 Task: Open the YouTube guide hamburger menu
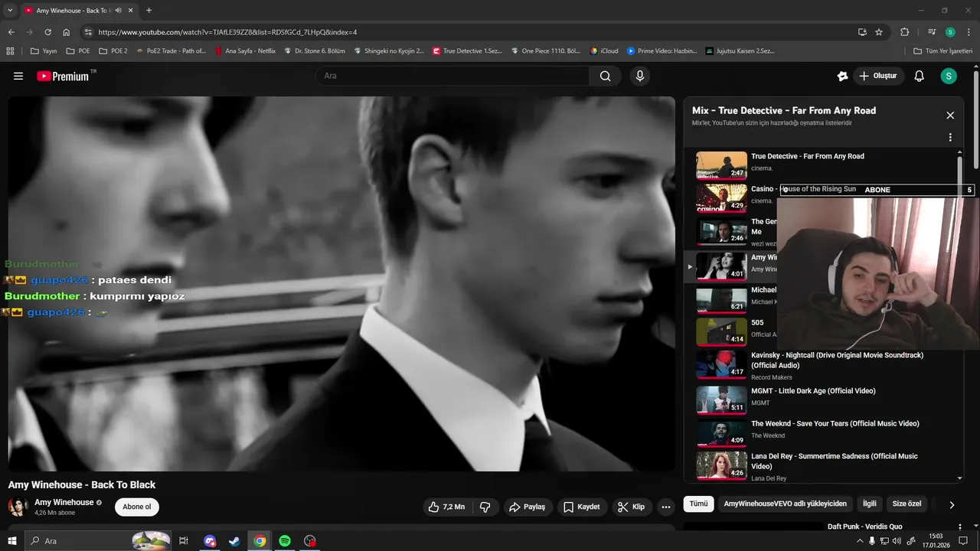pyautogui.click(x=18, y=76)
